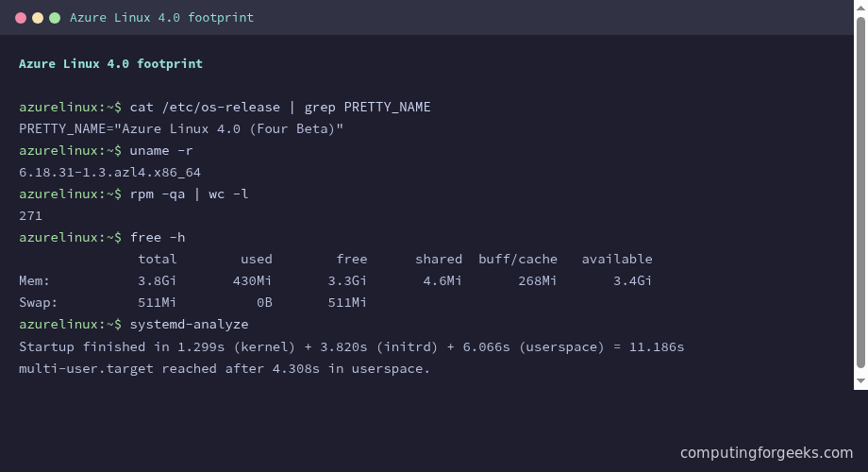
Task: Click the vertical scrollbar thumb
Action: [860, 193]
